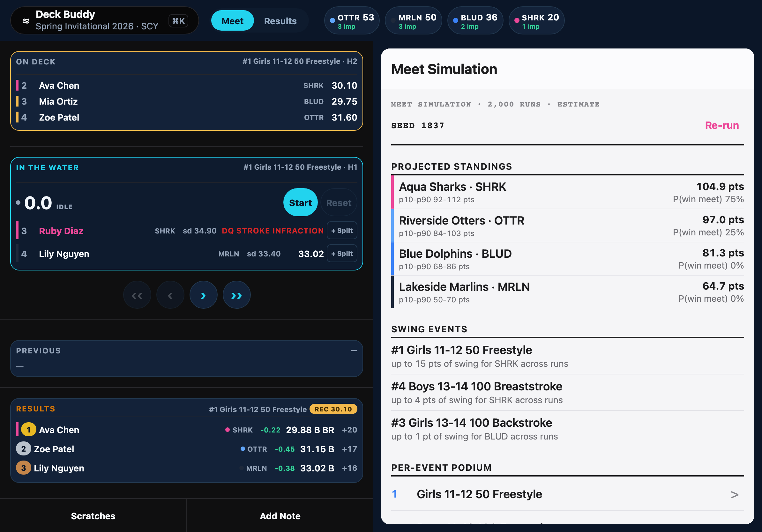
Task: Open the Scratches panel
Action: pos(93,515)
